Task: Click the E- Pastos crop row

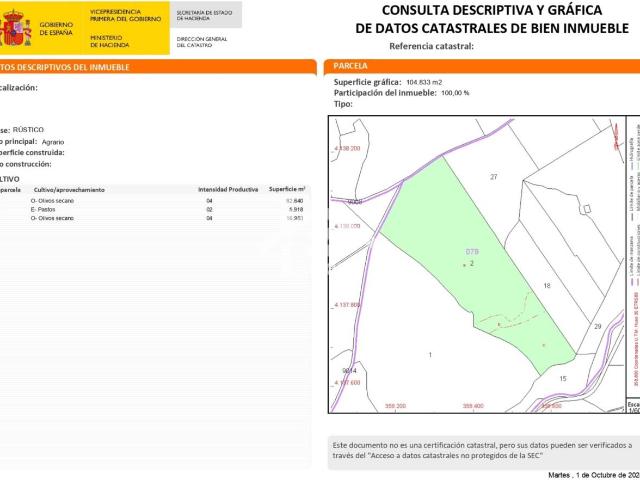Action: pyautogui.click(x=48, y=209)
